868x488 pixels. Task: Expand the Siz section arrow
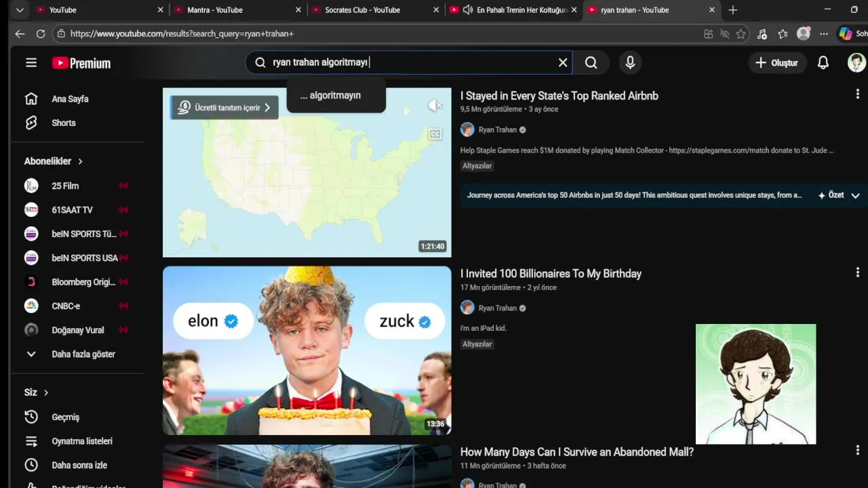pyautogui.click(x=46, y=392)
